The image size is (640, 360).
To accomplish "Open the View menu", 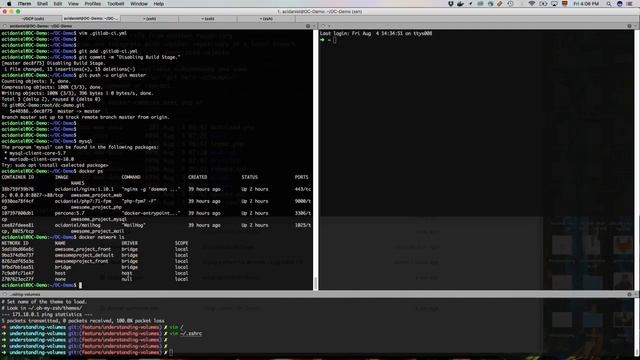I will [x=73, y=4].
